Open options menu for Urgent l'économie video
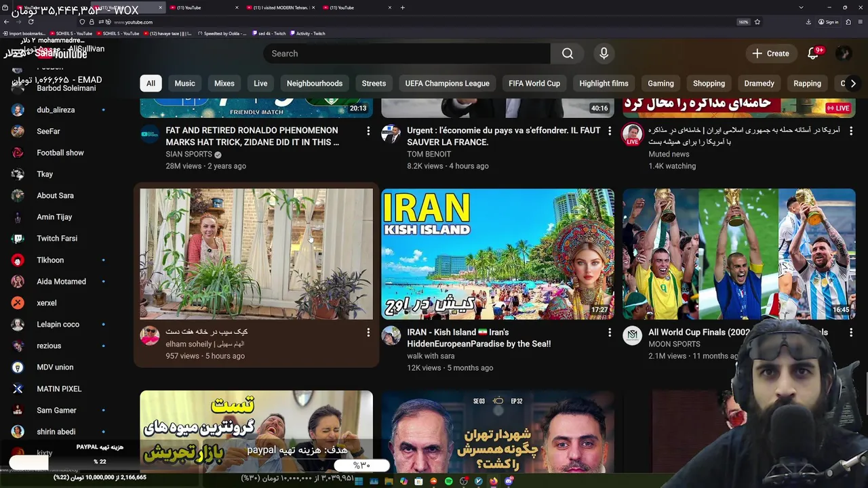The width and height of the screenshot is (868, 488). 609,130
